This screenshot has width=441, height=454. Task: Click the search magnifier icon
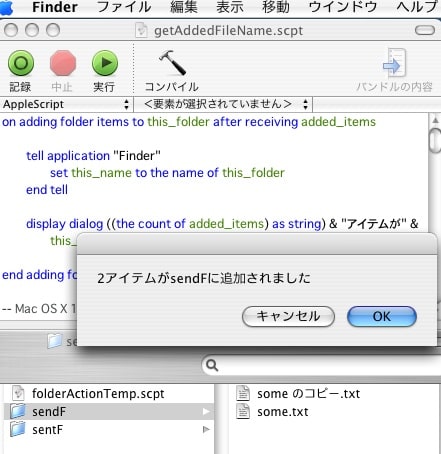212,365
